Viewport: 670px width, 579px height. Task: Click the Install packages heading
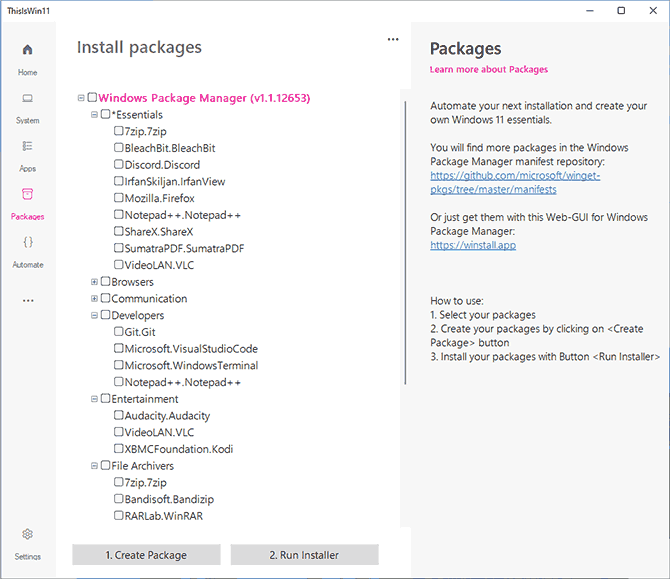point(139,47)
